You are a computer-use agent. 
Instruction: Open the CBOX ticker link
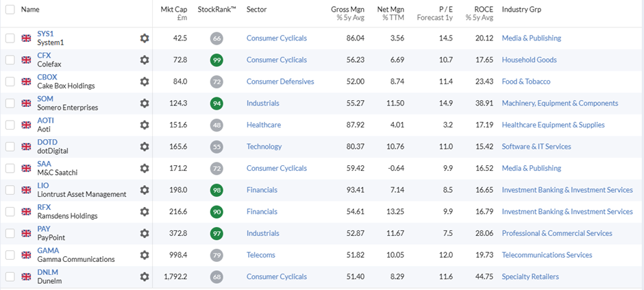tap(47, 77)
